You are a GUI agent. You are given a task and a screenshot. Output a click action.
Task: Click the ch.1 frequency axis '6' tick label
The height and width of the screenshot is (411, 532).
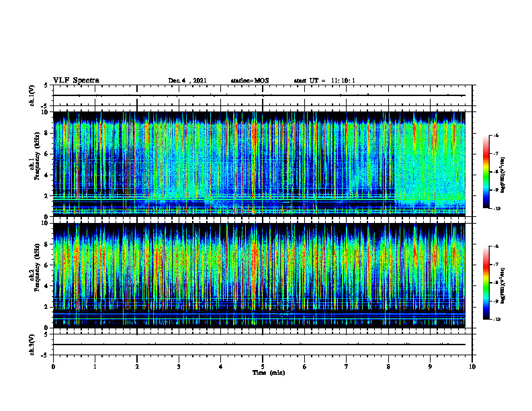coord(46,154)
